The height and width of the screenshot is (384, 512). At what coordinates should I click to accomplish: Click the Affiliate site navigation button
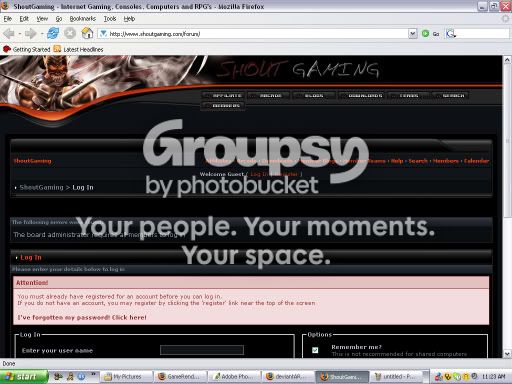click(223, 96)
